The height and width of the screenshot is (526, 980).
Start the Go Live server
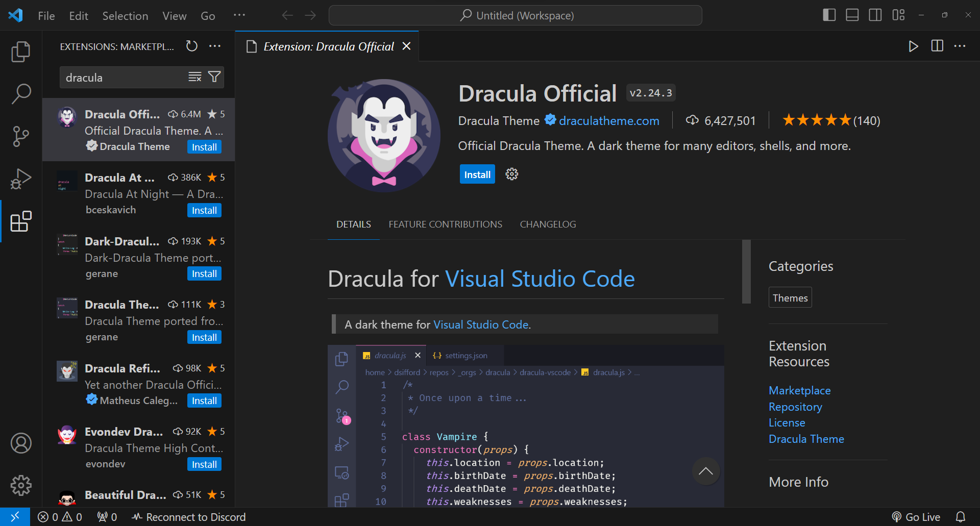(916, 517)
